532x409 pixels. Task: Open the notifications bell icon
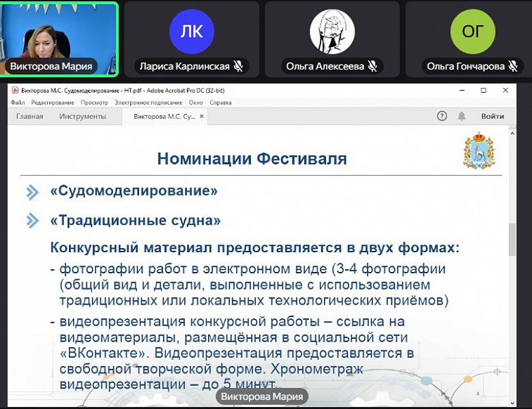[462, 117]
